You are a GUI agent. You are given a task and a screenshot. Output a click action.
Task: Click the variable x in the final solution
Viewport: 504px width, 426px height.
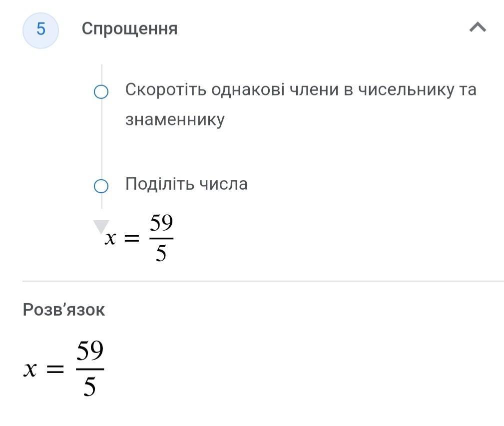30,371
